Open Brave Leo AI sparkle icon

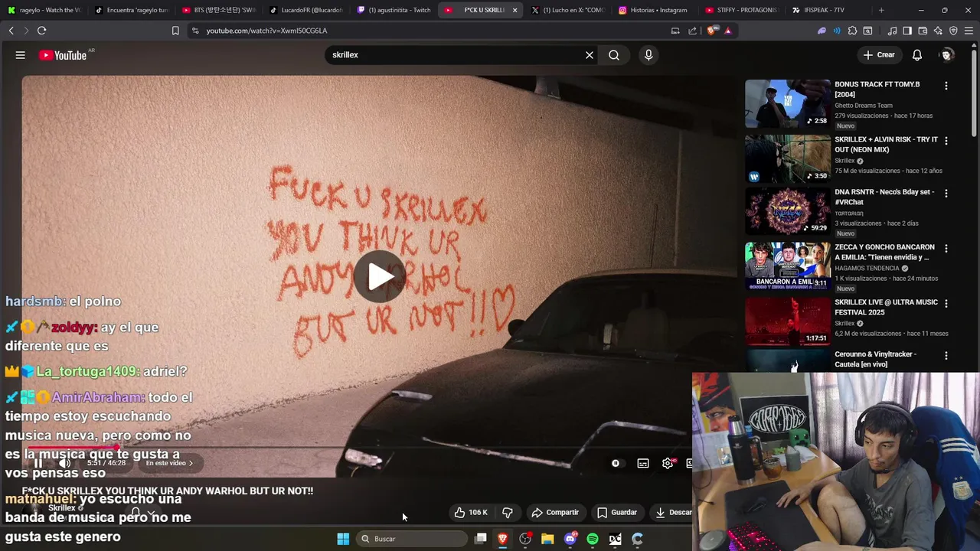[x=938, y=31]
